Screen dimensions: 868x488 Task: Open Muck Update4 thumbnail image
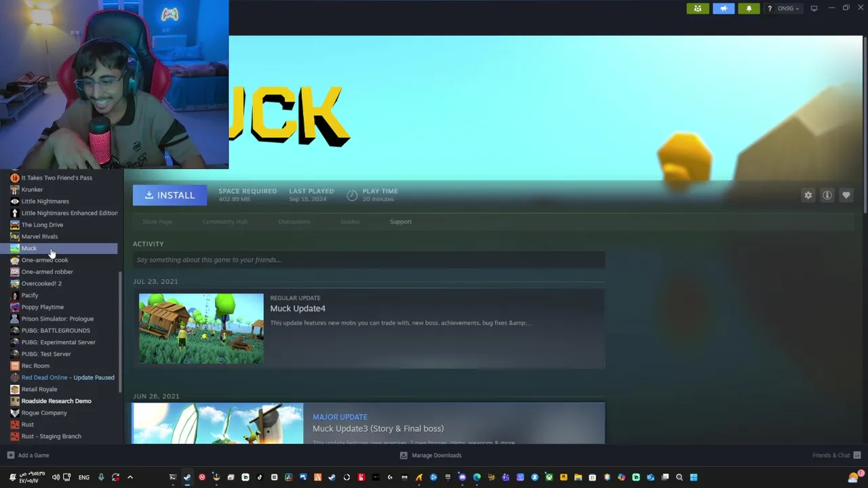[201, 329]
